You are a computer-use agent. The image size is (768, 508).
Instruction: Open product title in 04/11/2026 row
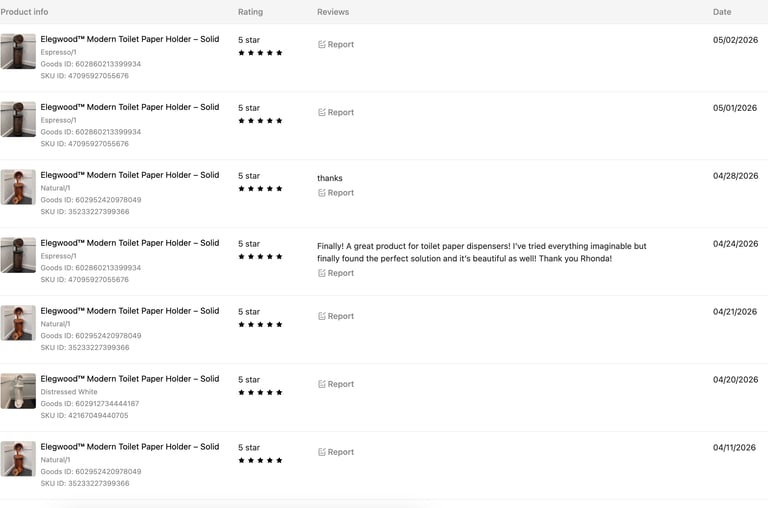pos(130,447)
